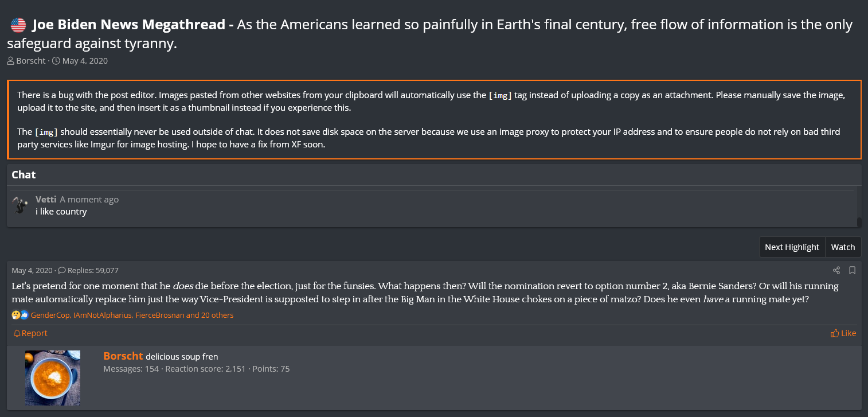Screen dimensions: 868x417
Task: Click the thumbs-up Like icon
Action: [x=835, y=333]
